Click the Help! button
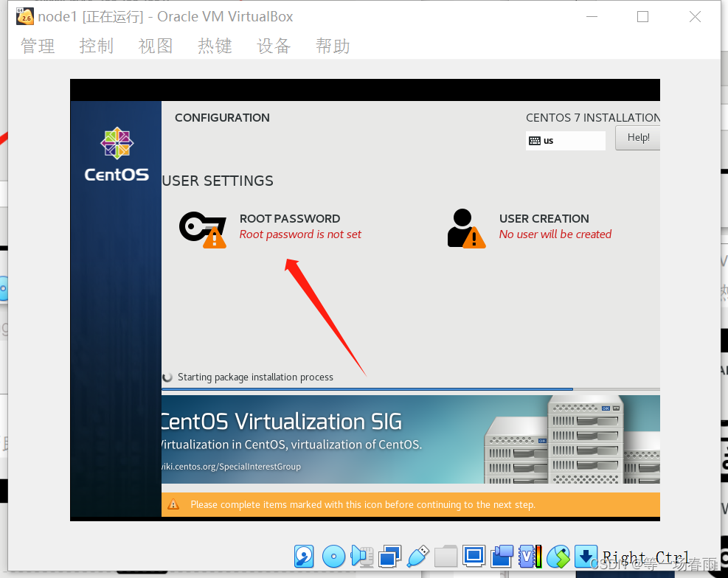Viewport: 728px width, 578px height. 638,138
